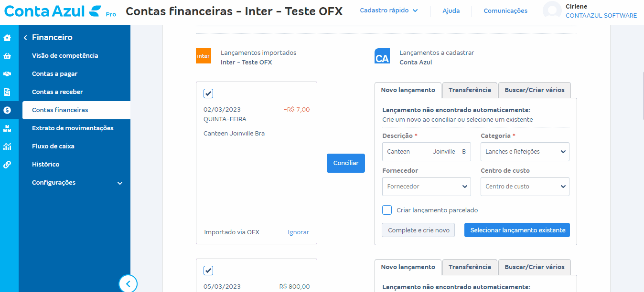Open the stacked boxes inventory icon

[7, 128]
